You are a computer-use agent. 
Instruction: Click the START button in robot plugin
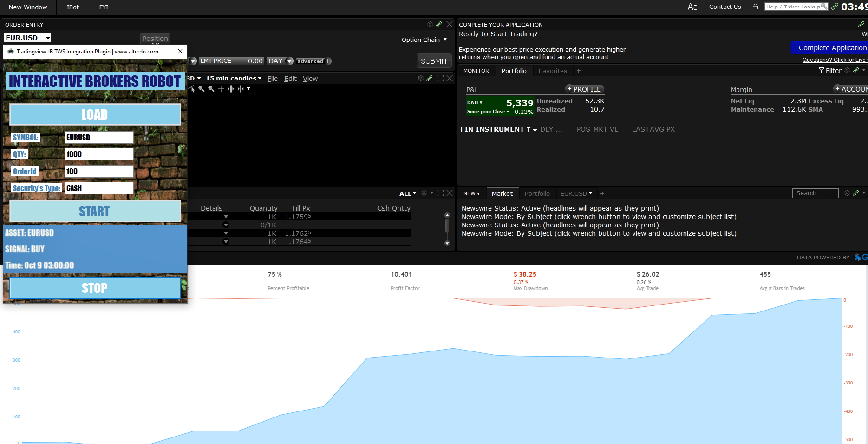95,212
